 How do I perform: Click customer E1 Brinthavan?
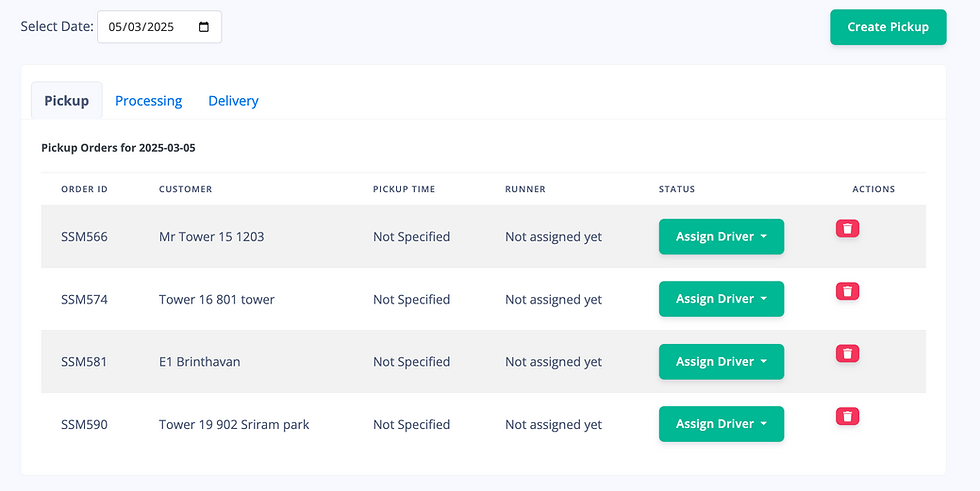click(199, 362)
